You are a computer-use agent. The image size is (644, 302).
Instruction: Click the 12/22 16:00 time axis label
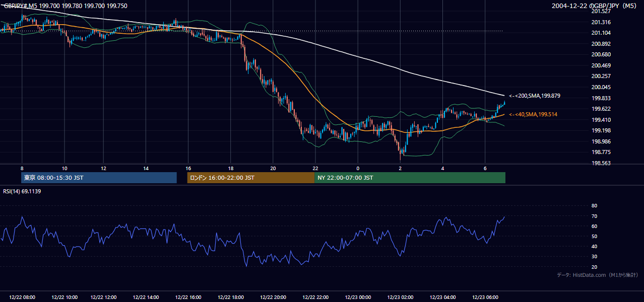(187, 297)
